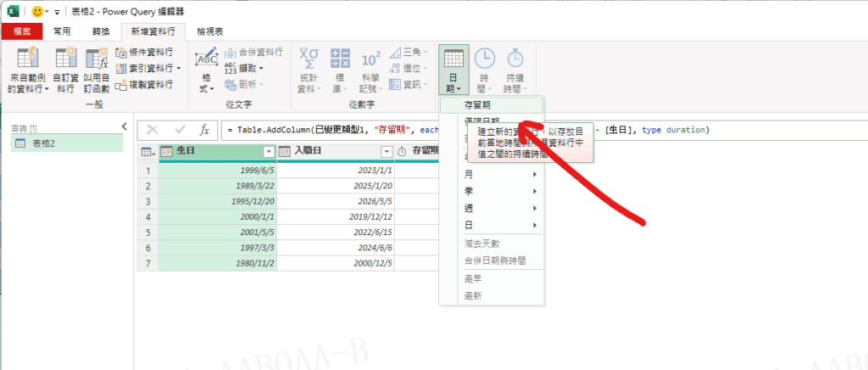Click the 自訂資料行 icon
The width and height of the screenshot is (868, 370).
click(x=65, y=59)
